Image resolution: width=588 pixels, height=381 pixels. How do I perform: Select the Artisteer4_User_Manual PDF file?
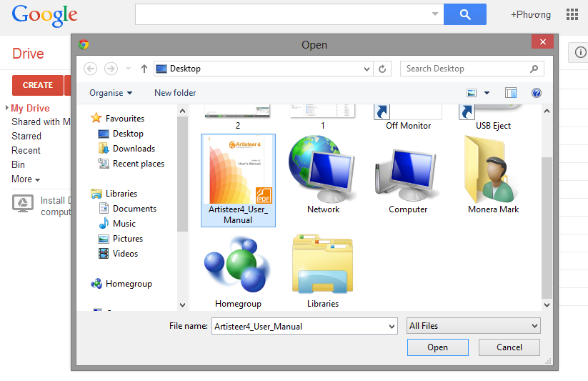238,181
